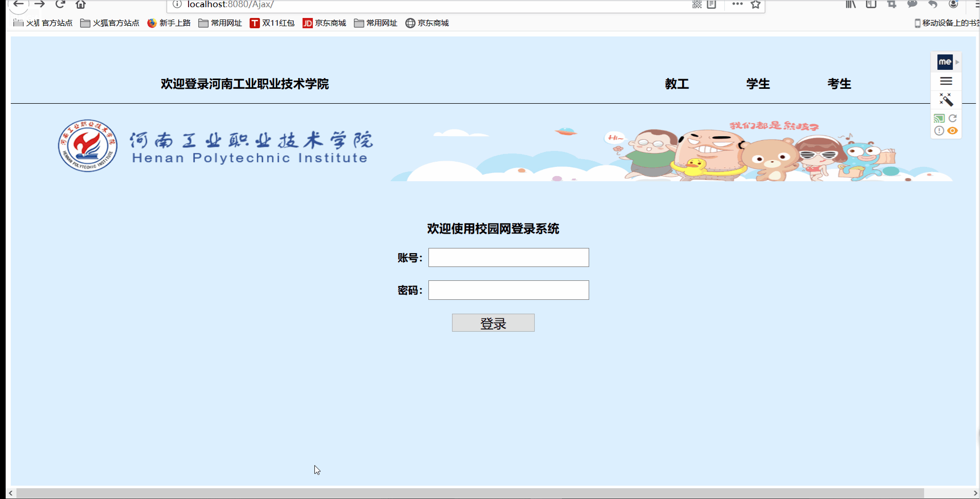Open the page actions ellipsis dropdown

(x=737, y=5)
